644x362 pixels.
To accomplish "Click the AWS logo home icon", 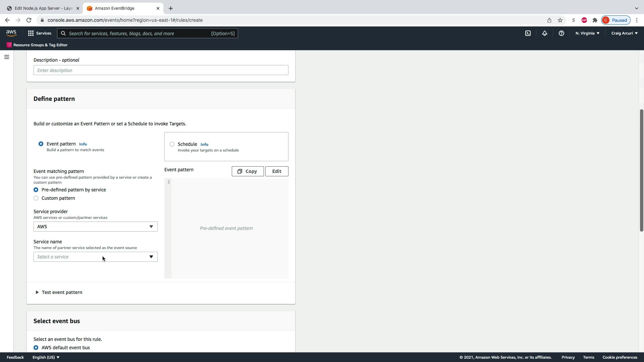I will (11, 33).
